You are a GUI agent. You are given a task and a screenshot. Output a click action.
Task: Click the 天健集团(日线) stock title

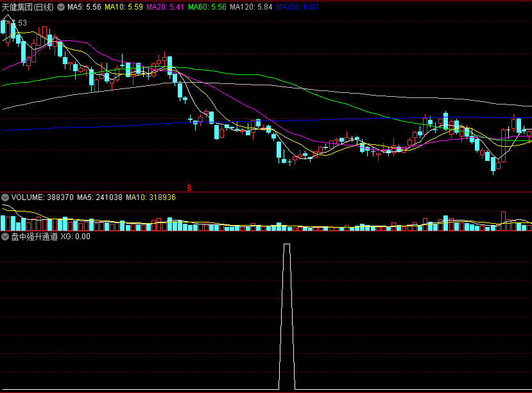(28, 7)
